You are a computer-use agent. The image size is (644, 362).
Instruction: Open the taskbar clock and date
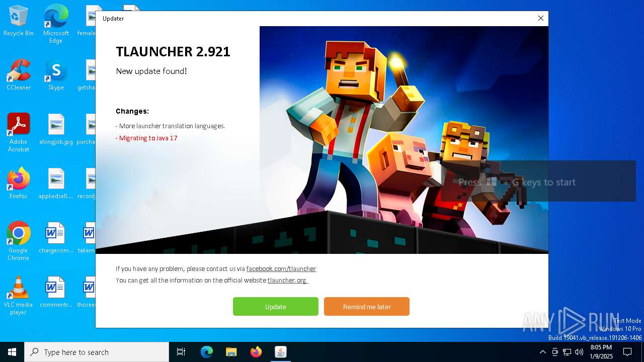[601, 352]
